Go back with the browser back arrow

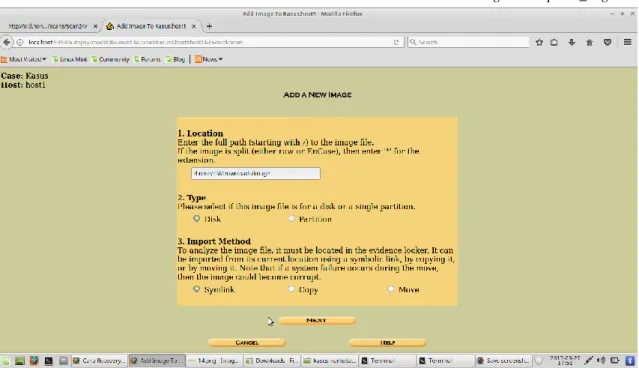[7, 42]
